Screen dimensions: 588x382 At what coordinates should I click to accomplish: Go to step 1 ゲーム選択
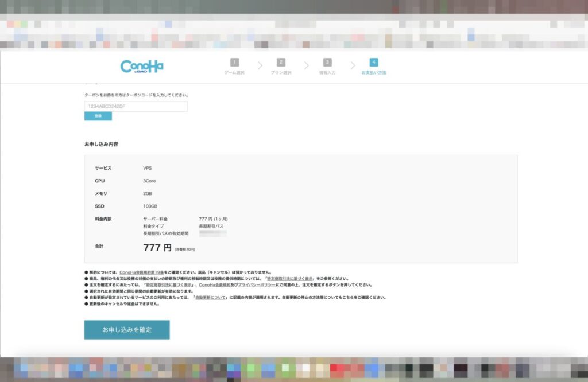tap(234, 67)
